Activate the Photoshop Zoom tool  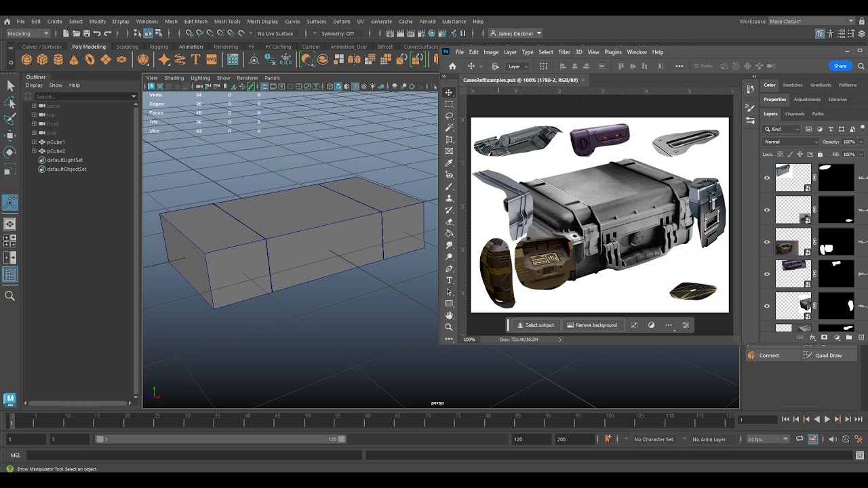click(x=449, y=327)
